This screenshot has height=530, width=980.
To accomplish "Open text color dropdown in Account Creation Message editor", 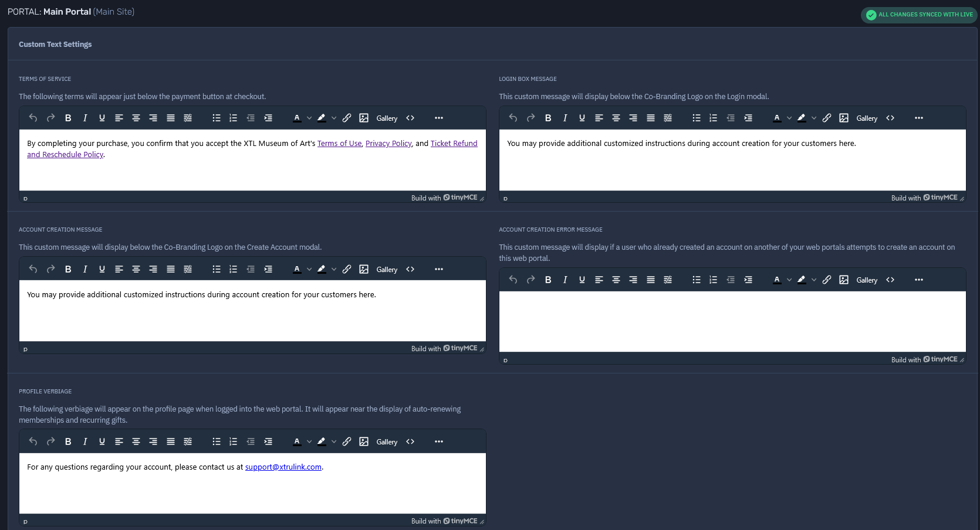I will 309,269.
